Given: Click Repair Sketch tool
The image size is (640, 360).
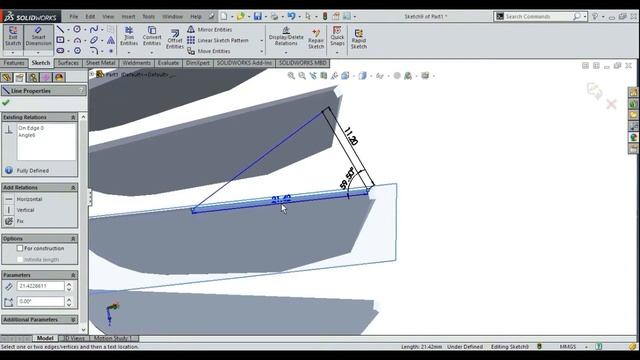Looking at the screenshot, I should (x=316, y=39).
